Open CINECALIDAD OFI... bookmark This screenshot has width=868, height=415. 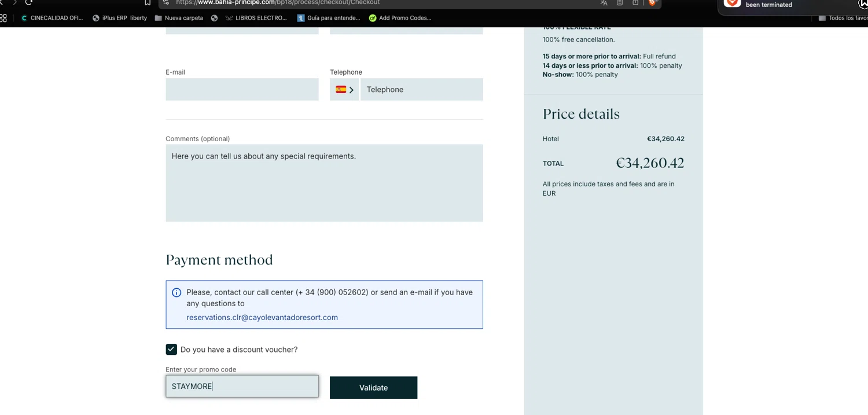pyautogui.click(x=52, y=18)
